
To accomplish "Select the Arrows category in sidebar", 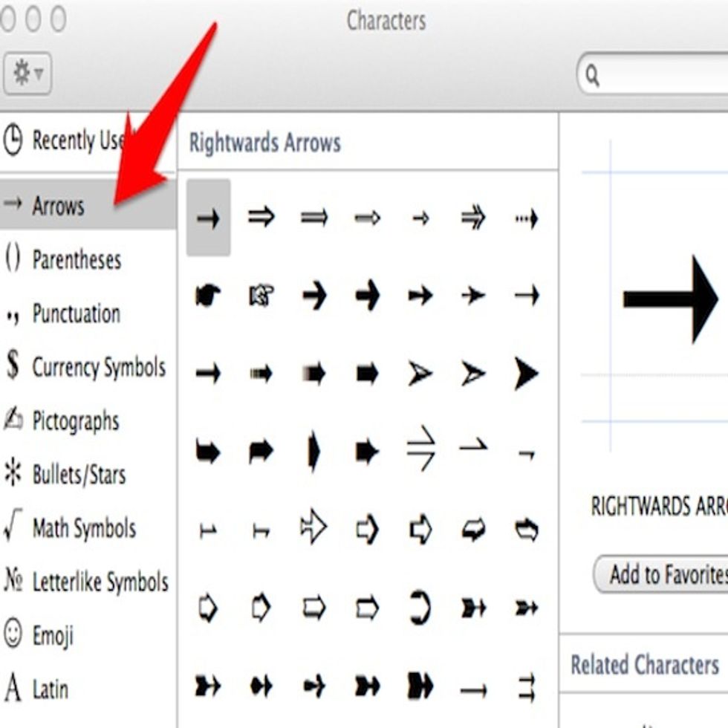I will [58, 206].
